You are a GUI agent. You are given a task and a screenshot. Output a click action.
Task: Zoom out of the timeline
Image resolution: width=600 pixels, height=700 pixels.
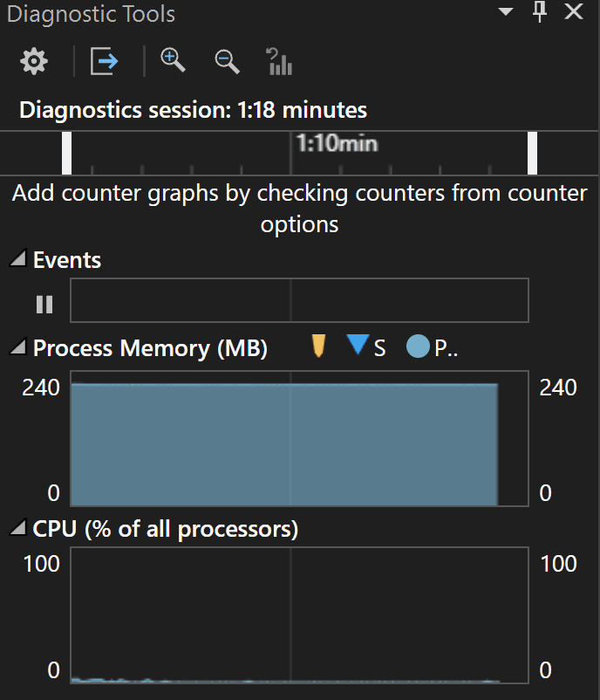[227, 62]
